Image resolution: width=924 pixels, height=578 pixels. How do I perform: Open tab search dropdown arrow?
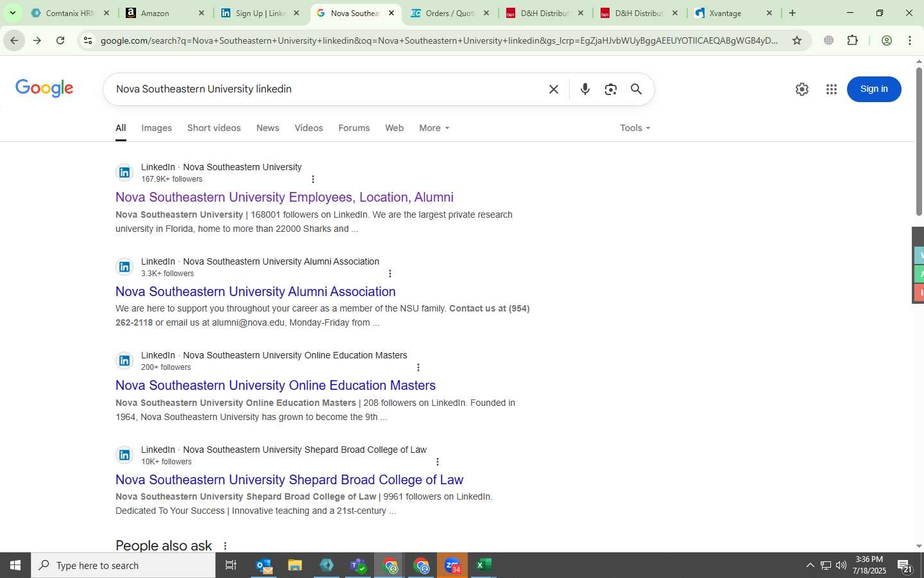coord(12,13)
